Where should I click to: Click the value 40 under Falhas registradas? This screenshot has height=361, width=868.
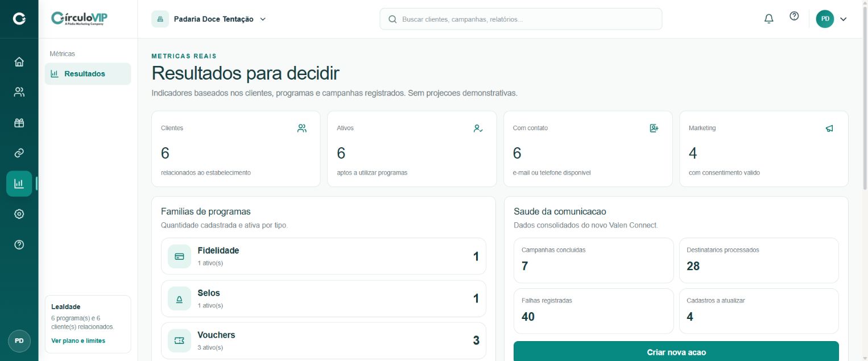[528, 317]
